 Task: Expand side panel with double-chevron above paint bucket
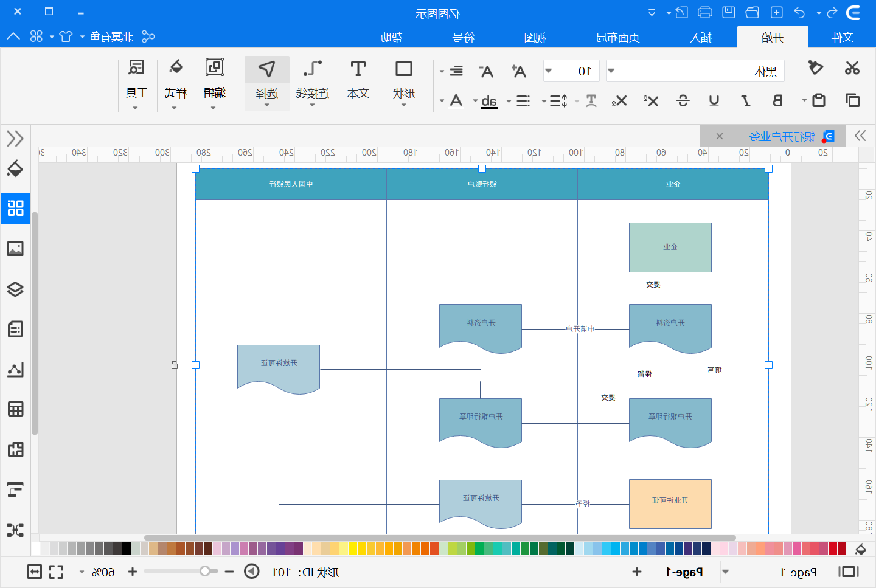pos(15,138)
